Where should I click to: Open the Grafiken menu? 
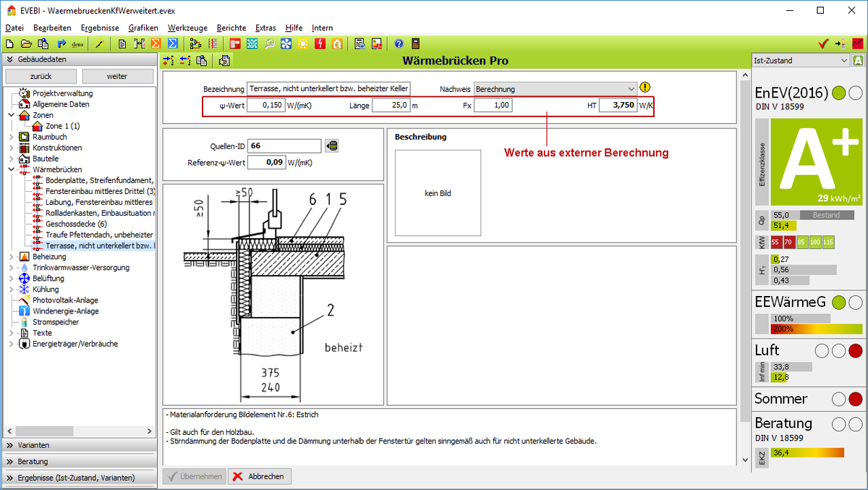(143, 28)
